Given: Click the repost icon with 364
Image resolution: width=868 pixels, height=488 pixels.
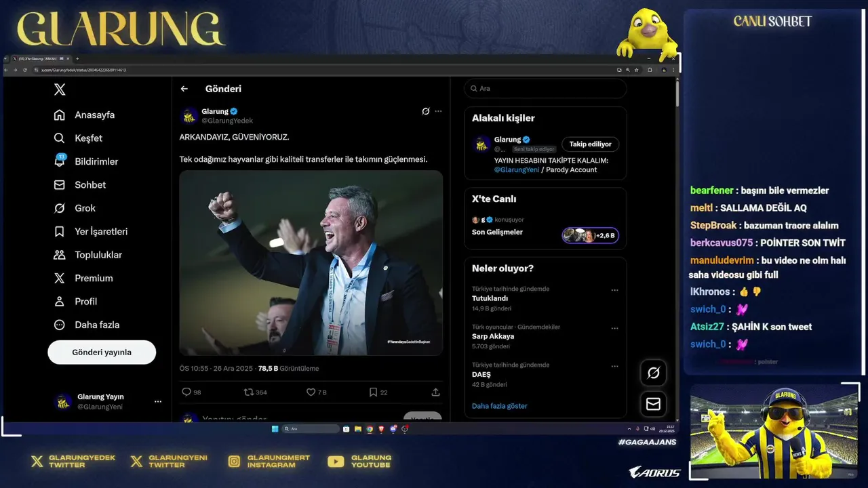Looking at the screenshot, I should click(249, 392).
